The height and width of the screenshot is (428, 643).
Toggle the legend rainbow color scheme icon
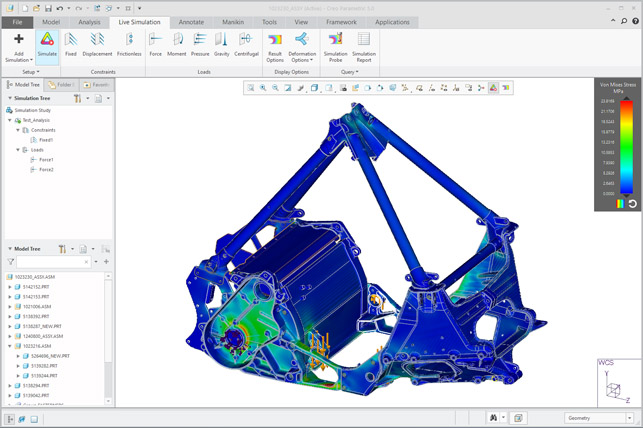(620, 204)
